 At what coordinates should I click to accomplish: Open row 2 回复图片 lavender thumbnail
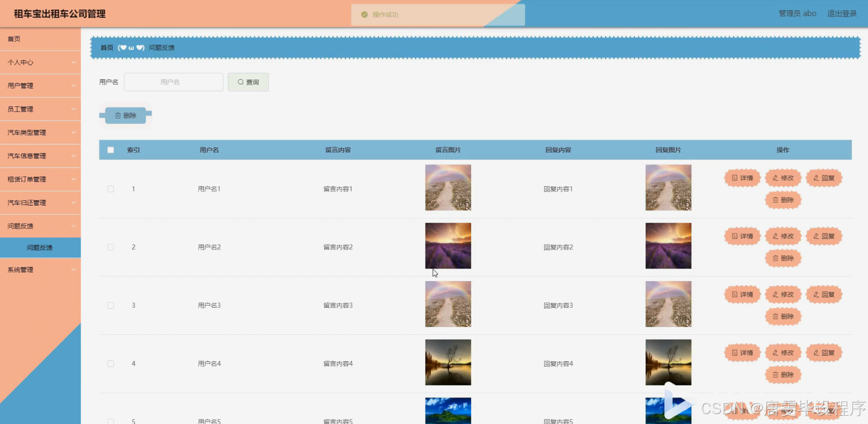pos(668,246)
